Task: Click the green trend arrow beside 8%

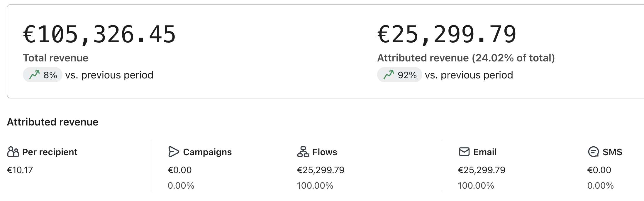Action: (x=34, y=75)
